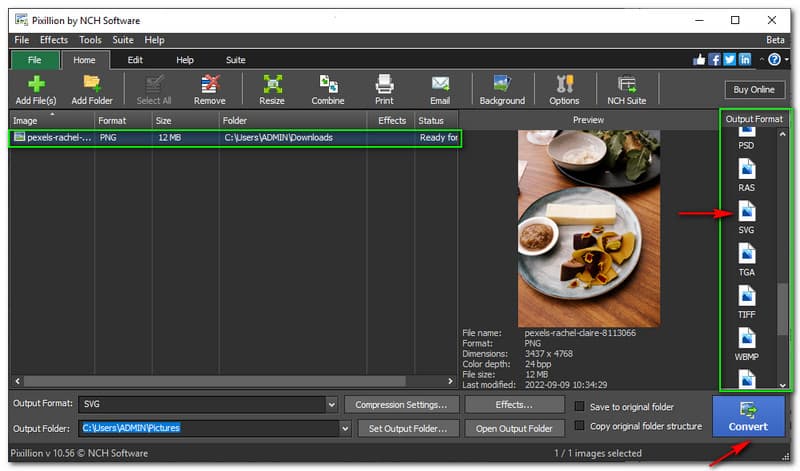Click the Add File(s) toolbar icon
This screenshot has height=471, width=800.
click(35, 89)
